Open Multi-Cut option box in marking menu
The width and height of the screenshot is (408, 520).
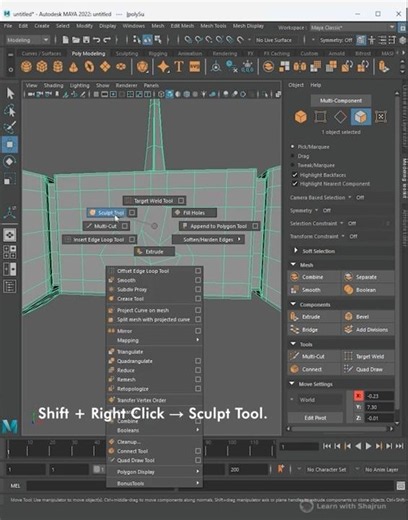click(x=125, y=226)
